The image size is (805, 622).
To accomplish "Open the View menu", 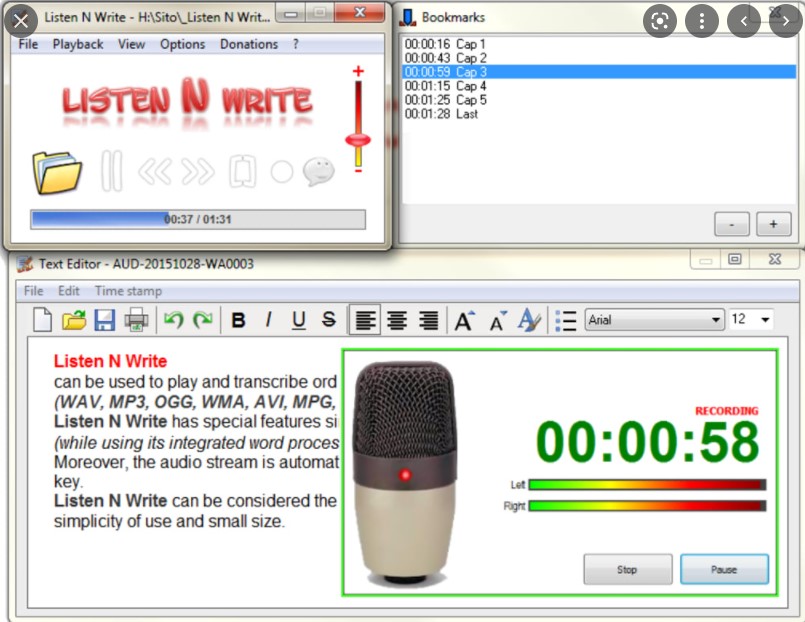I will coord(131,44).
